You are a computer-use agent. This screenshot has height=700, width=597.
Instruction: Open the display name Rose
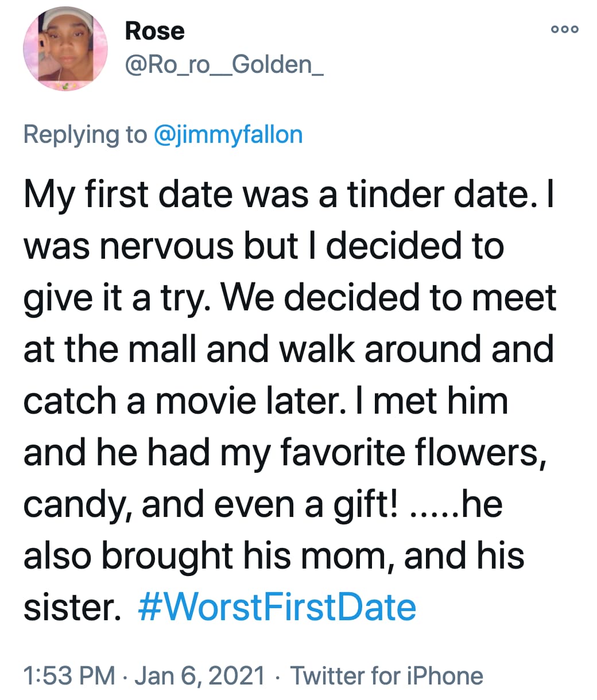pyautogui.click(x=154, y=31)
